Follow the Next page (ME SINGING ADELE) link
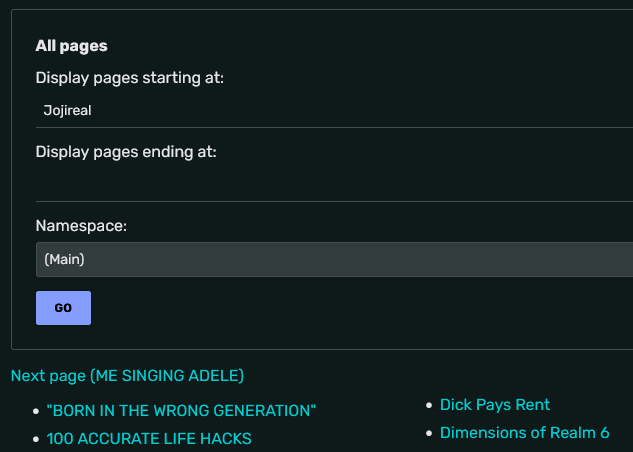Screen dimensions: 633x452 coord(127,376)
